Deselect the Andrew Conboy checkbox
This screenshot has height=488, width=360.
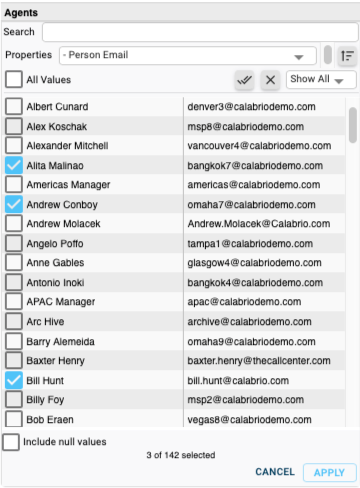[x=14, y=204]
